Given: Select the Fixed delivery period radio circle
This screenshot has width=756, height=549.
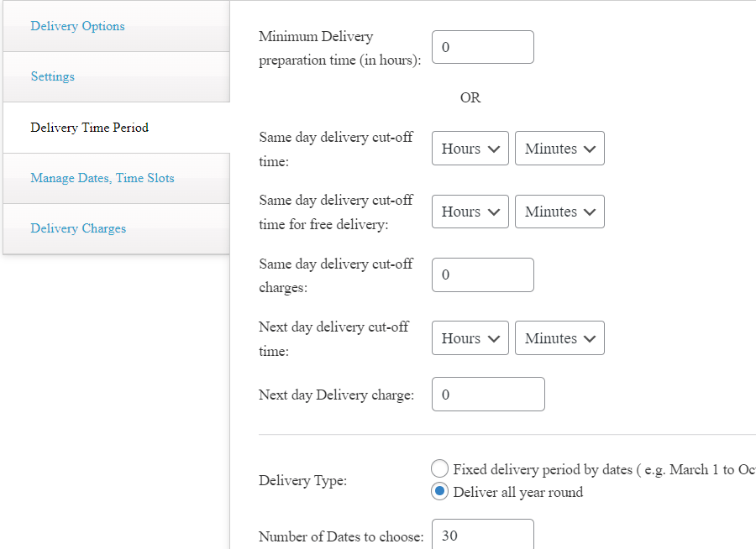Looking at the screenshot, I should coord(439,468).
